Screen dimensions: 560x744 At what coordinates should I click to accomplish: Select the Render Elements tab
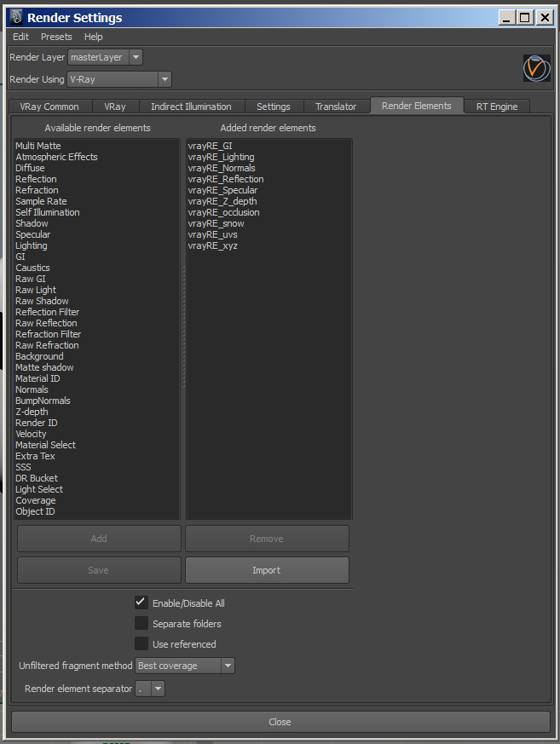[417, 106]
